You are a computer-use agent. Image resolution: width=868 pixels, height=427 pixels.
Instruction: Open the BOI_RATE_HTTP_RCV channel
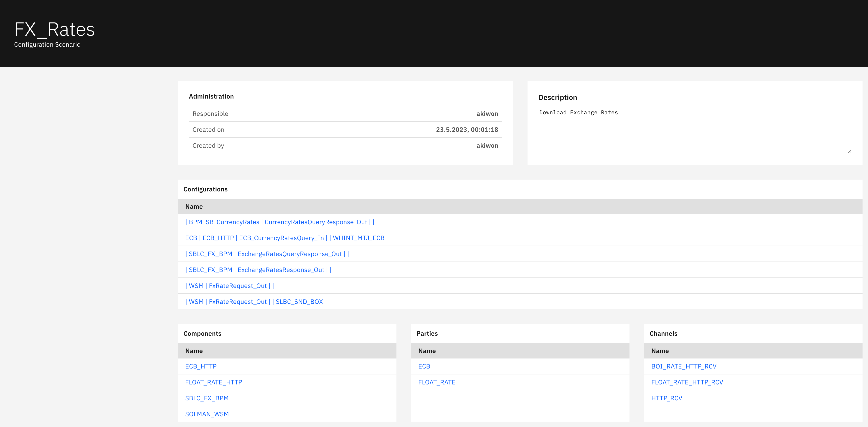click(x=684, y=366)
